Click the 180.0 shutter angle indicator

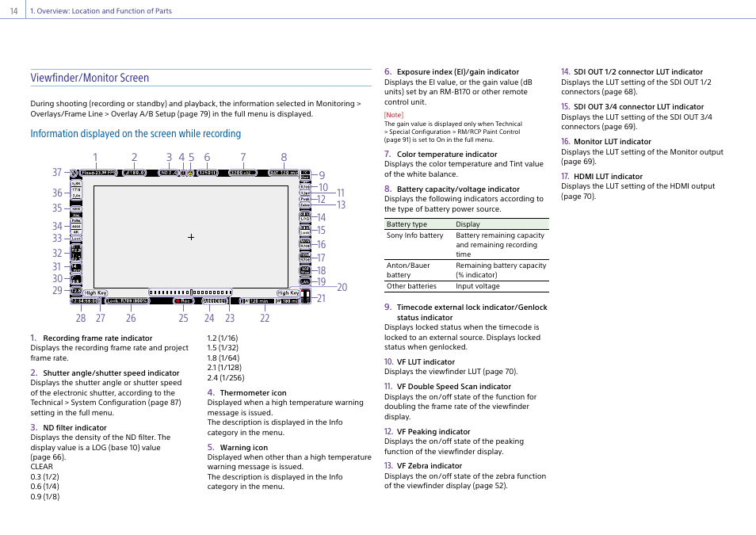[135, 173]
